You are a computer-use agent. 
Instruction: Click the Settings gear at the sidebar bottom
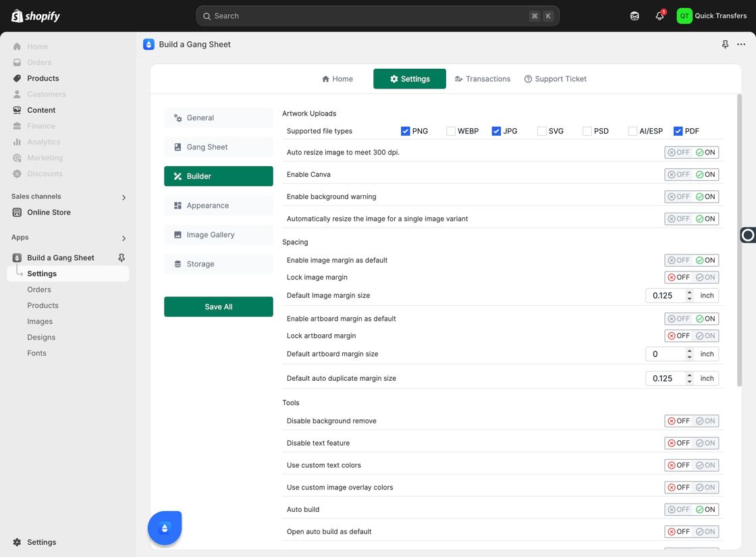(x=17, y=542)
